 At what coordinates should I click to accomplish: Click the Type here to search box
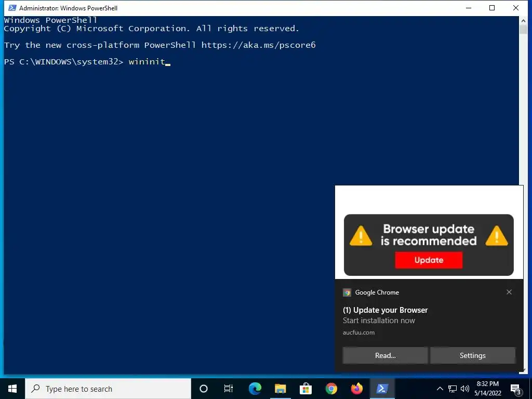(108, 389)
